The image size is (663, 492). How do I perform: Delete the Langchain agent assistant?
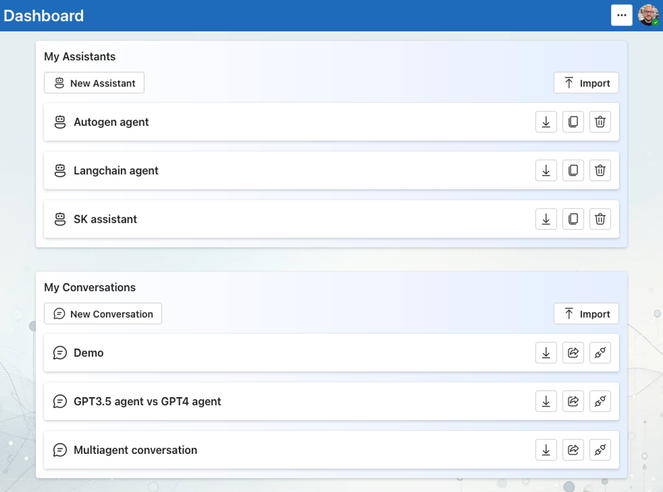point(600,170)
